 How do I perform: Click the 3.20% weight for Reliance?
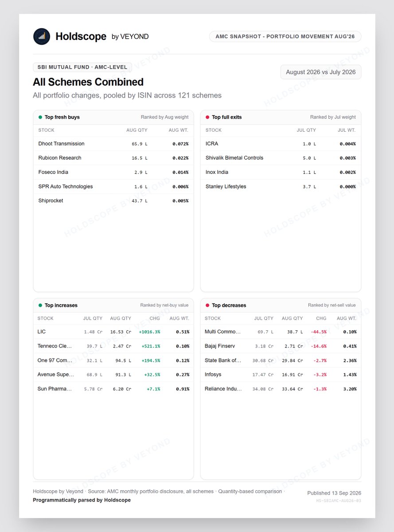349,389
